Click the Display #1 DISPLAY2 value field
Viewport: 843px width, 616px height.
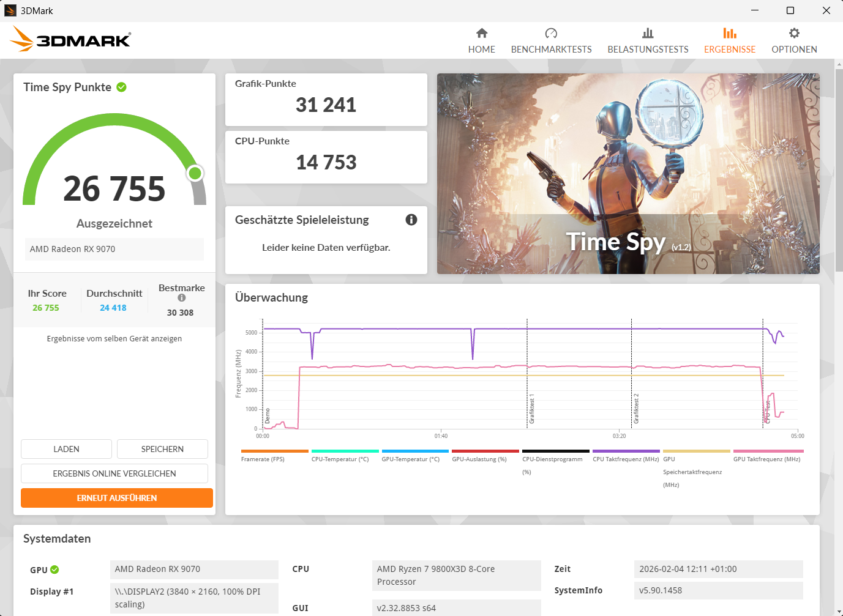[195, 598]
